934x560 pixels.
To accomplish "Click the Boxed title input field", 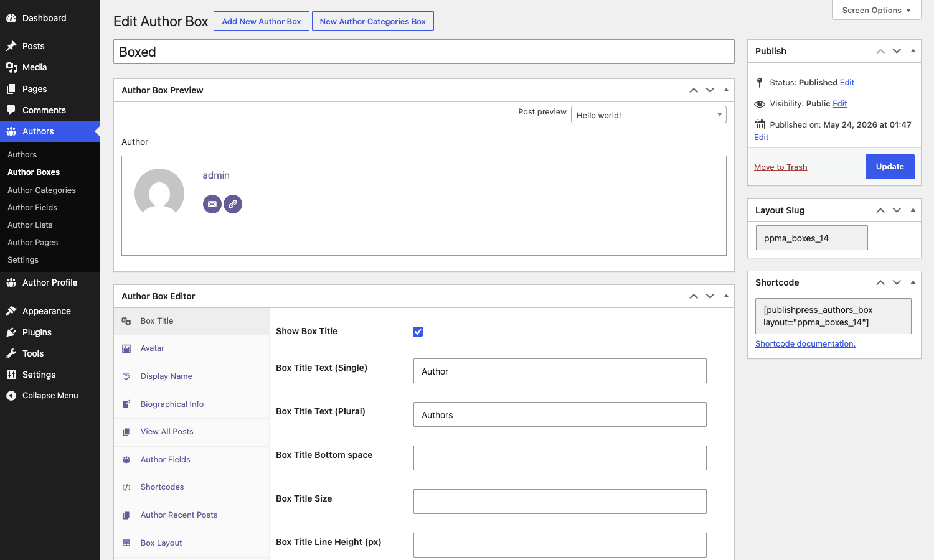I will [x=424, y=52].
